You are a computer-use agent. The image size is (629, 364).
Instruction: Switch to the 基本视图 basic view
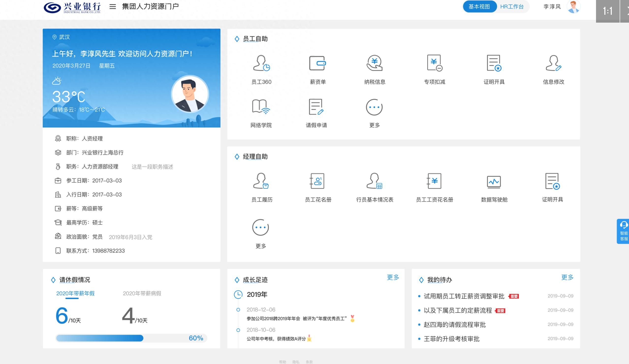click(479, 7)
